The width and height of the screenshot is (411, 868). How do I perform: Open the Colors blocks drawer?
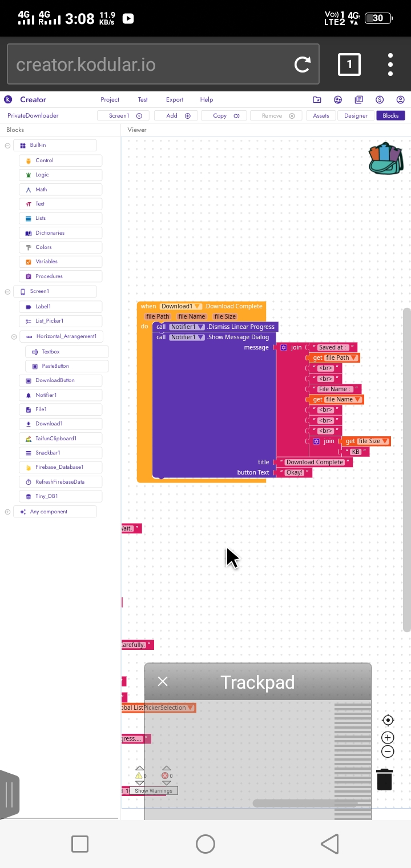[61, 247]
